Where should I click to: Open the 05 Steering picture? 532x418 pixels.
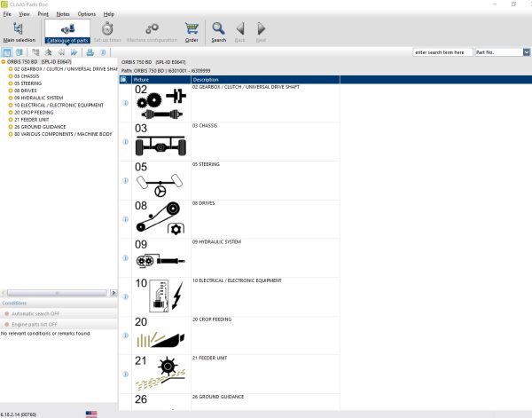(x=160, y=180)
